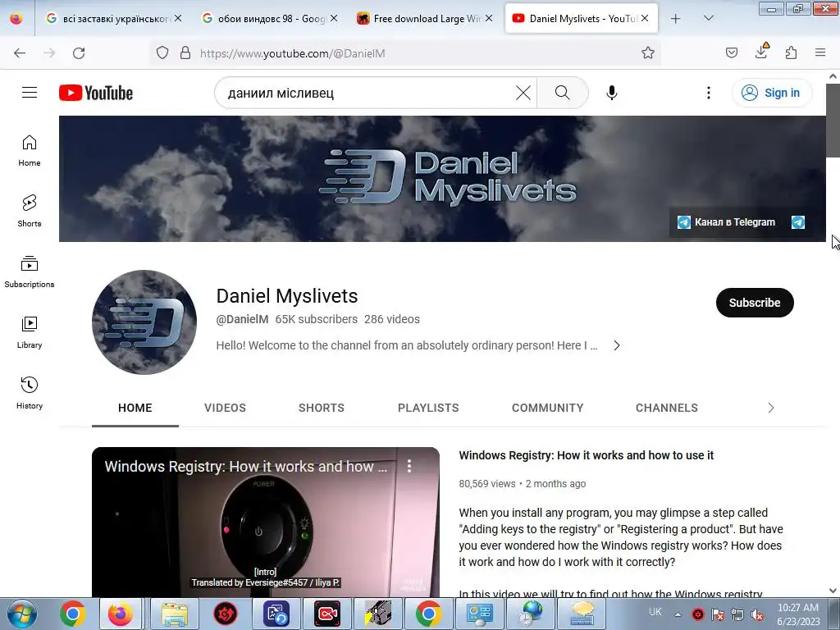Launch Firefox from the taskbar
Image resolution: width=840 pixels, height=630 pixels.
coord(120,614)
